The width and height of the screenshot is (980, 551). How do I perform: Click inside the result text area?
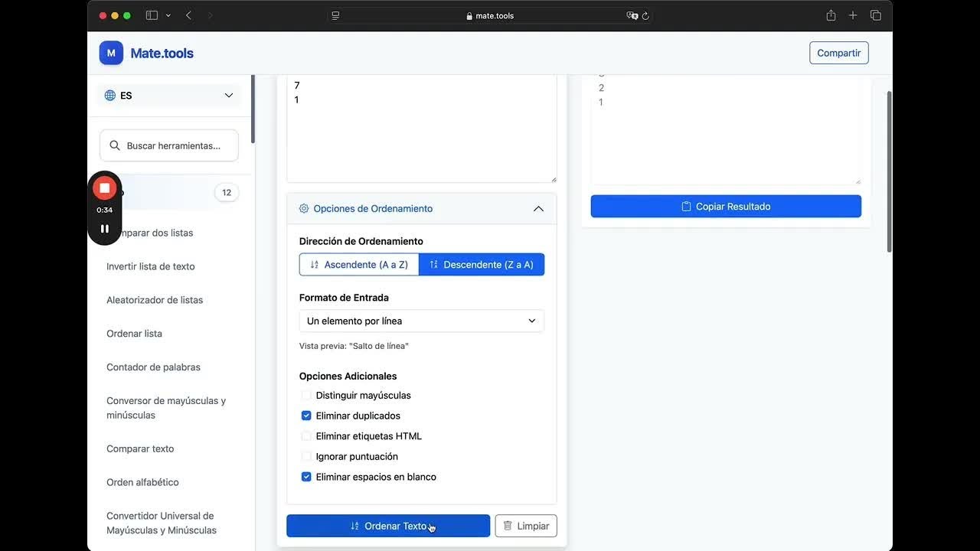pyautogui.click(x=726, y=129)
